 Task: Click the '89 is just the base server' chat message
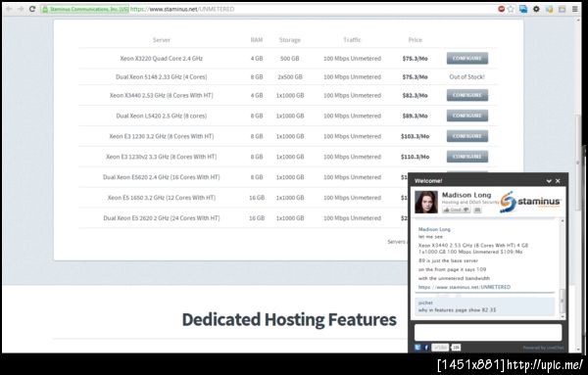448,260
